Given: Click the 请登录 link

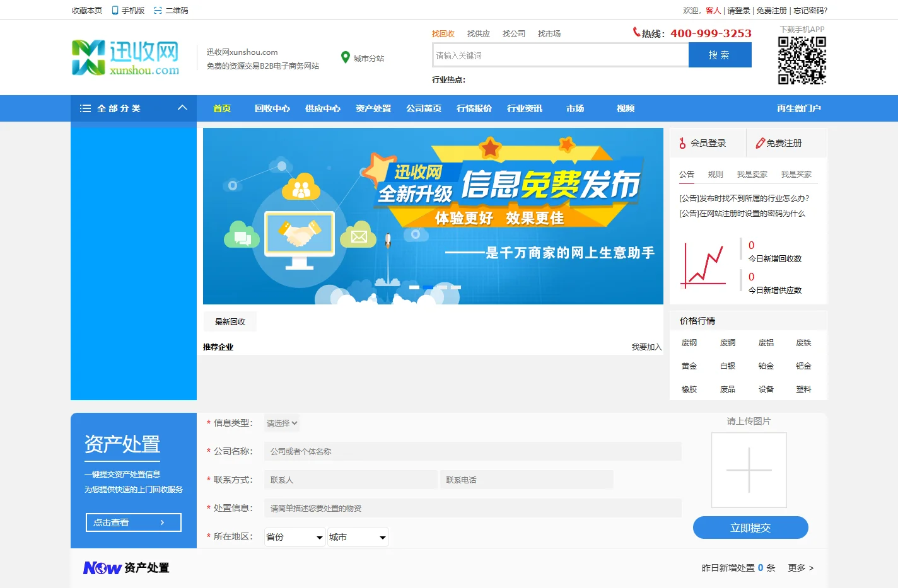Looking at the screenshot, I should (x=738, y=11).
